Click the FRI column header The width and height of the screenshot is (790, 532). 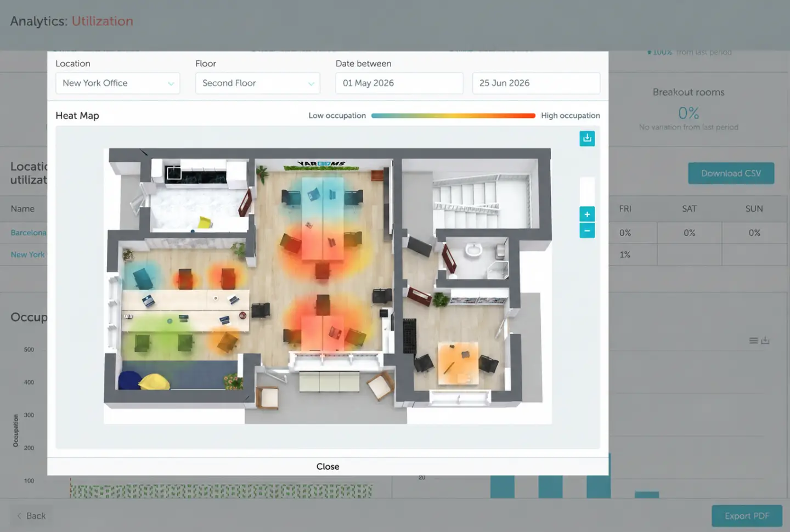[x=625, y=209]
